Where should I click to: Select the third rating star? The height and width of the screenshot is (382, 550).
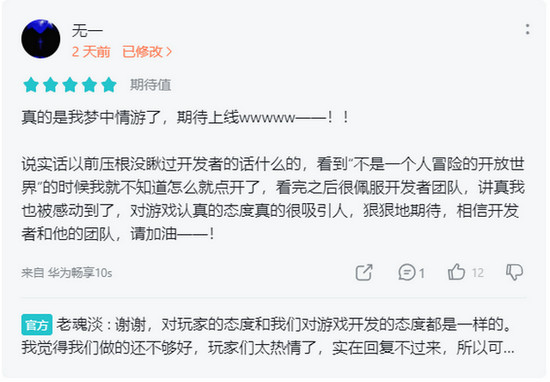70,85
